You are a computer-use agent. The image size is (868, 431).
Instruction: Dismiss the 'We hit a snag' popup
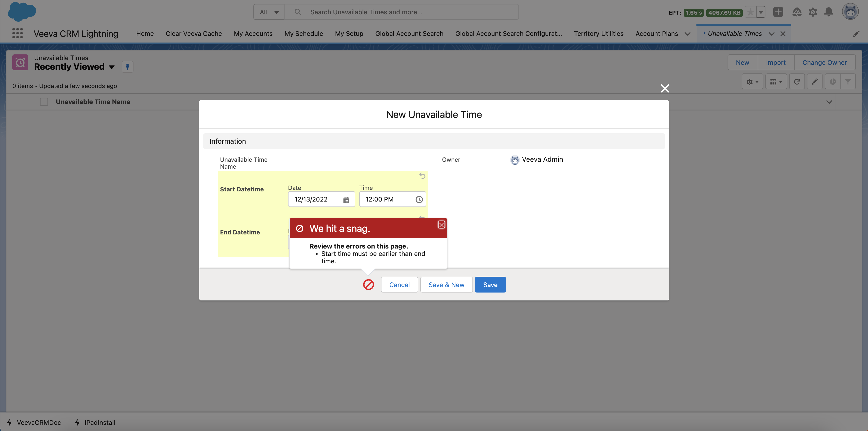click(441, 225)
